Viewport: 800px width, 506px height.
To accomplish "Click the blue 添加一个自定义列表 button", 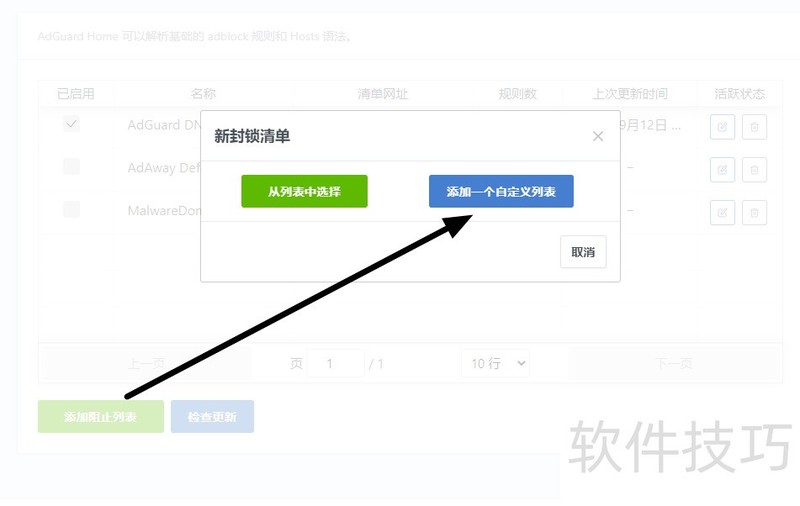I will 501,191.
